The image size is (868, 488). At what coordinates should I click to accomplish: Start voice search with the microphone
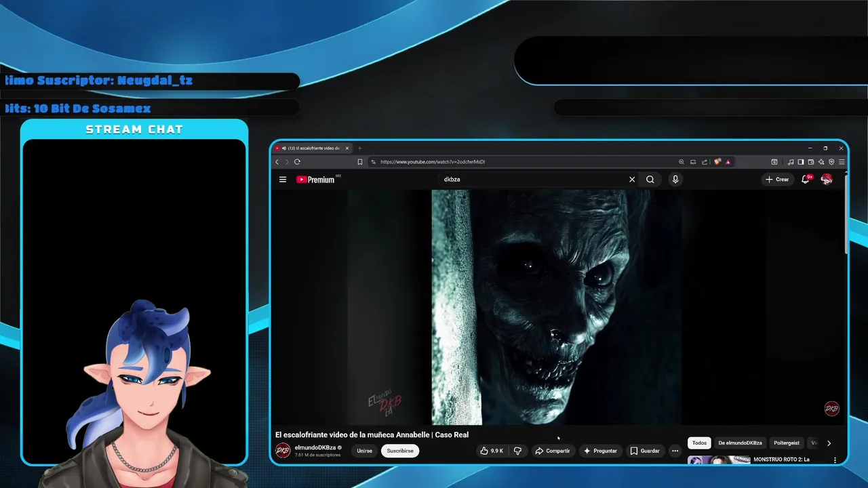(x=675, y=180)
